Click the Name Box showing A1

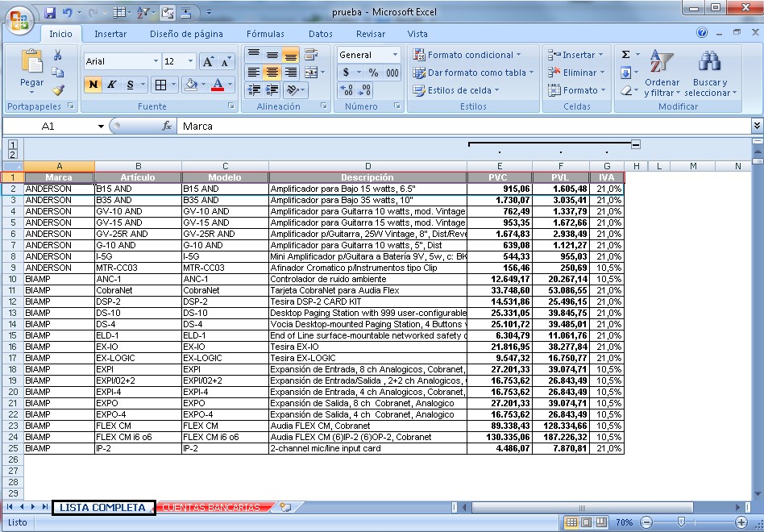pyautogui.click(x=48, y=127)
